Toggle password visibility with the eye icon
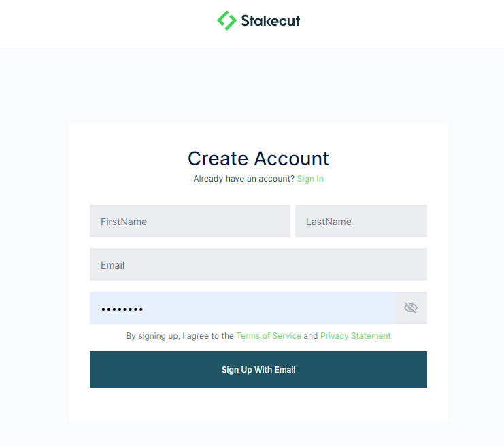 point(410,308)
